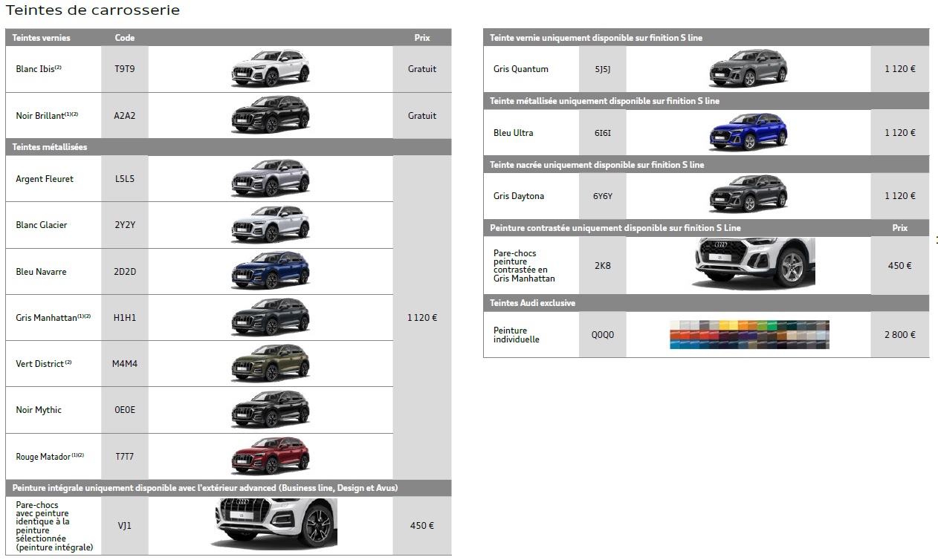
Task: Click the Gris Quantum car thumbnail
Action: tap(748, 68)
